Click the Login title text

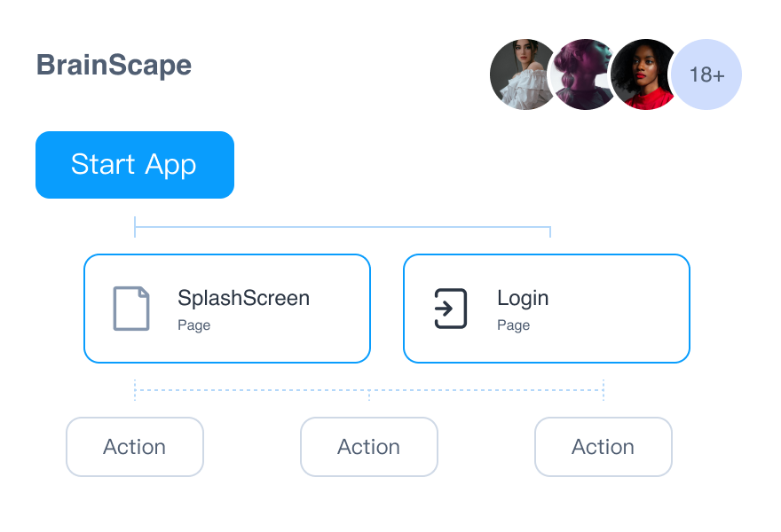pos(523,298)
